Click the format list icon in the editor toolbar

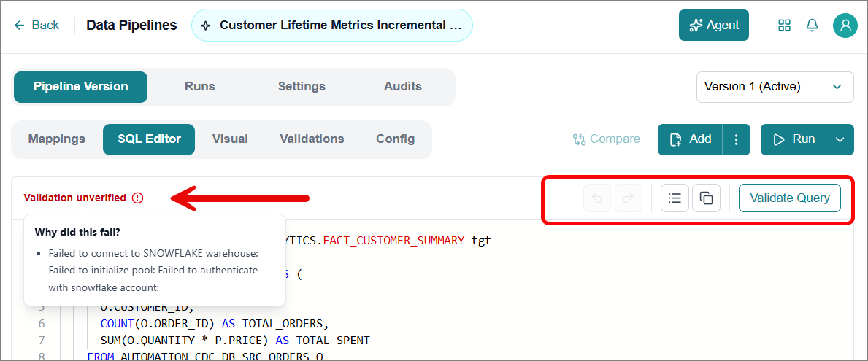[x=675, y=198]
